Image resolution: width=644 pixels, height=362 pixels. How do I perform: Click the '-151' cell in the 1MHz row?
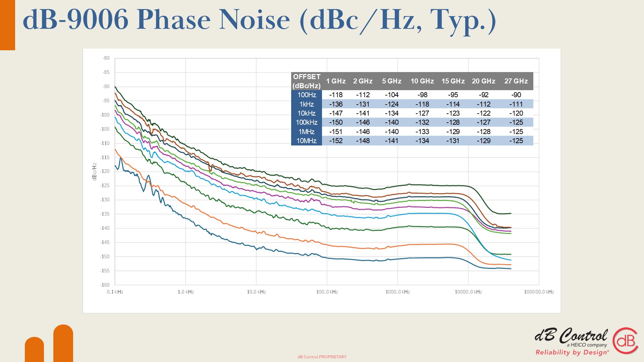[336, 132]
